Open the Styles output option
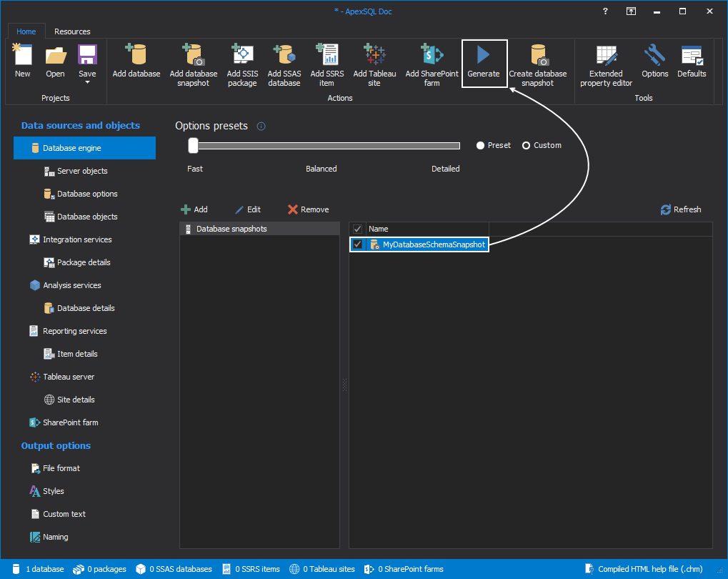 (x=47, y=491)
